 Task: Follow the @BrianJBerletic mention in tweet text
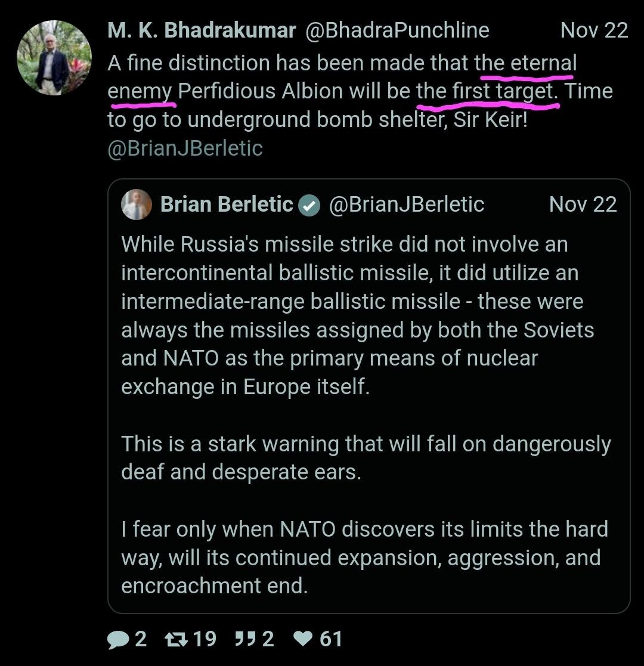point(185,148)
